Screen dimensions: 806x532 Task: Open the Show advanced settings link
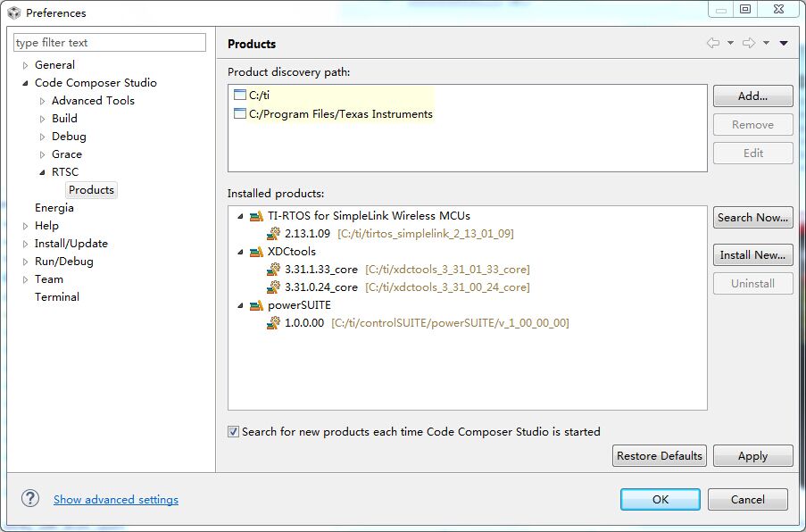pyautogui.click(x=116, y=500)
